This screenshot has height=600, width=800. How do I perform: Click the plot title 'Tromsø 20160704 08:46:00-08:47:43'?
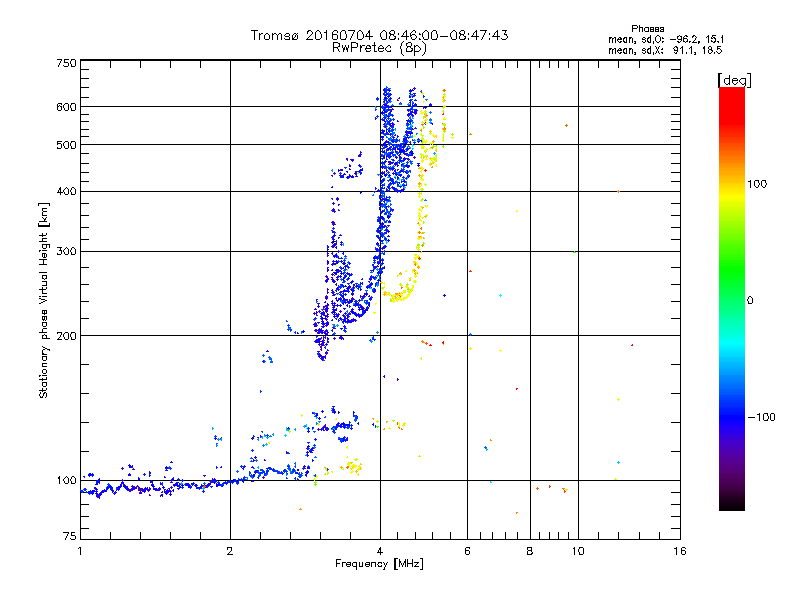(379, 35)
